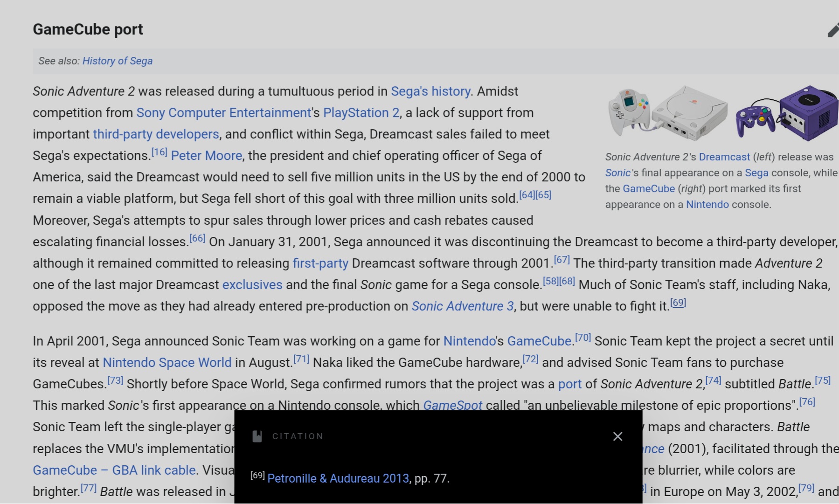
Task: Open Petronille & Audureau 2013 citation link
Action: (338, 479)
